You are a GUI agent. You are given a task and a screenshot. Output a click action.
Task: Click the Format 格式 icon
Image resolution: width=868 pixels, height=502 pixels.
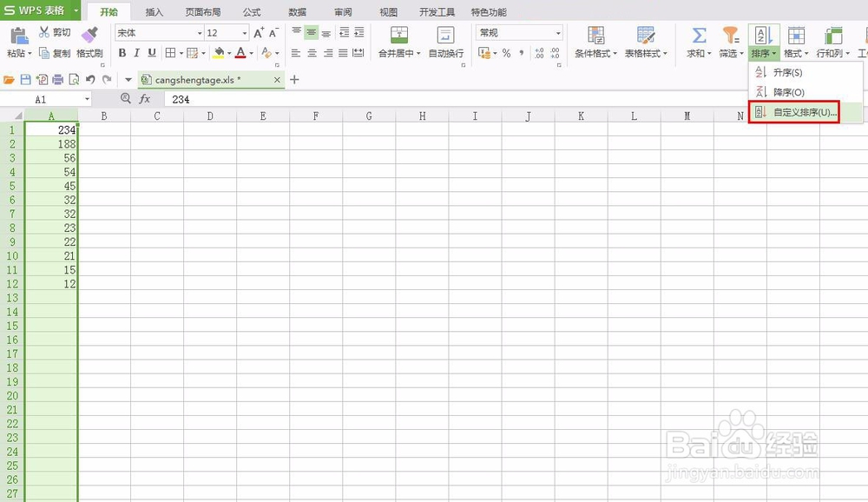(x=796, y=36)
